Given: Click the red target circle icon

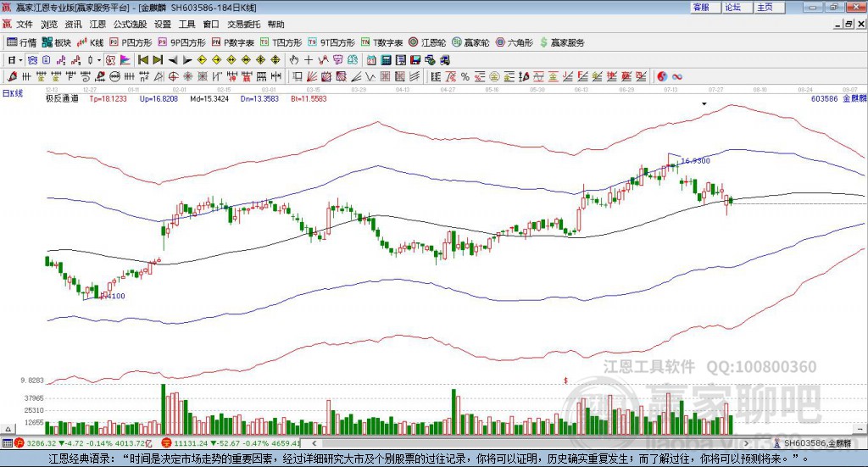Looking at the screenshot, I should click(x=173, y=77).
